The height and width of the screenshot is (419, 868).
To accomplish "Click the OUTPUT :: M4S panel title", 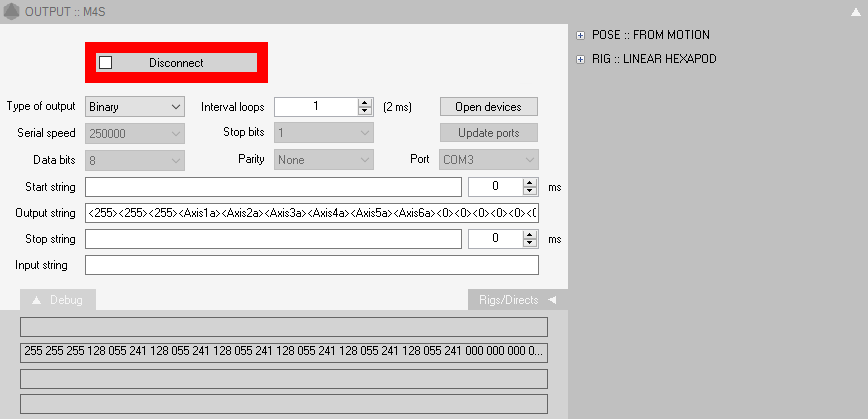I will click(65, 12).
